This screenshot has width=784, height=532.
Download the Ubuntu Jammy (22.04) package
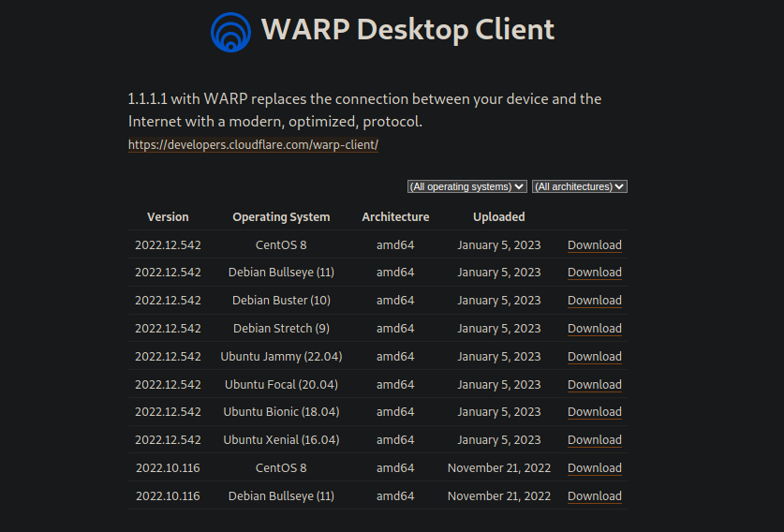tap(595, 356)
